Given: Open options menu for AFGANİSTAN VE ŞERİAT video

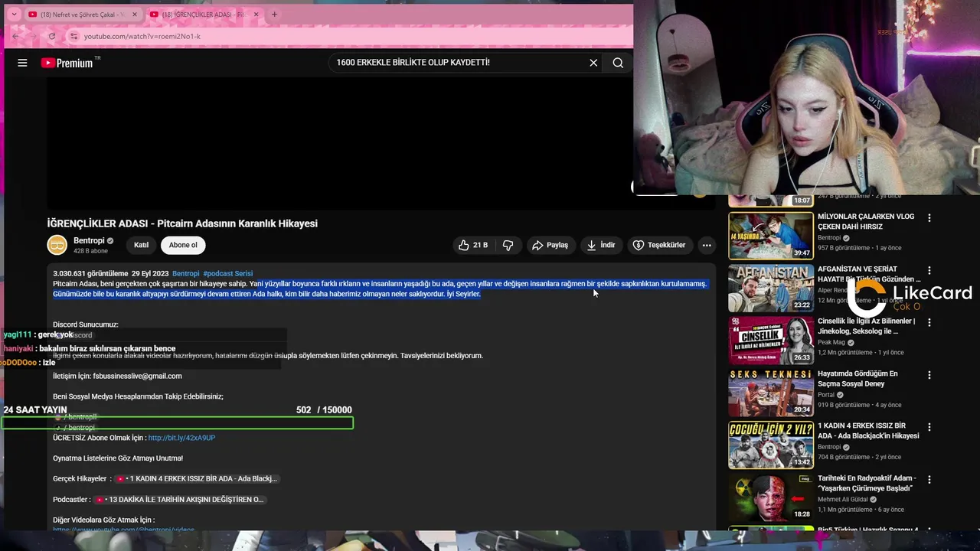Looking at the screenshot, I should [x=929, y=270].
